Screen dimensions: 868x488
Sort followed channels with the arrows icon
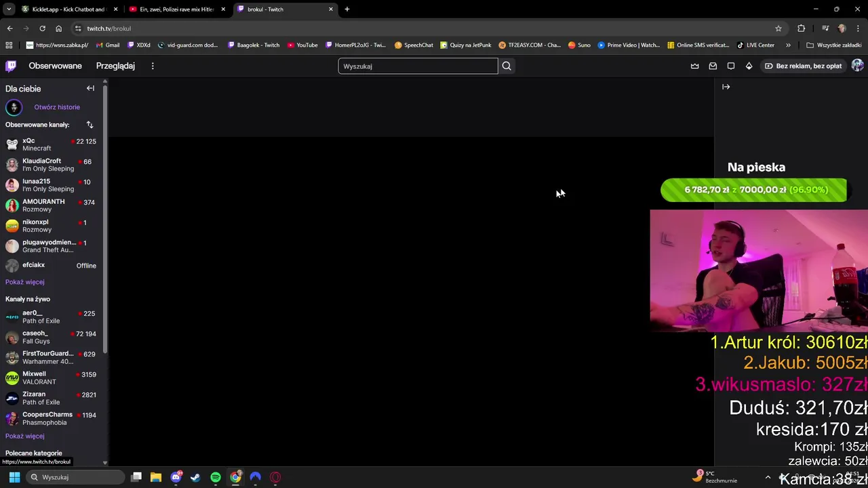90,125
